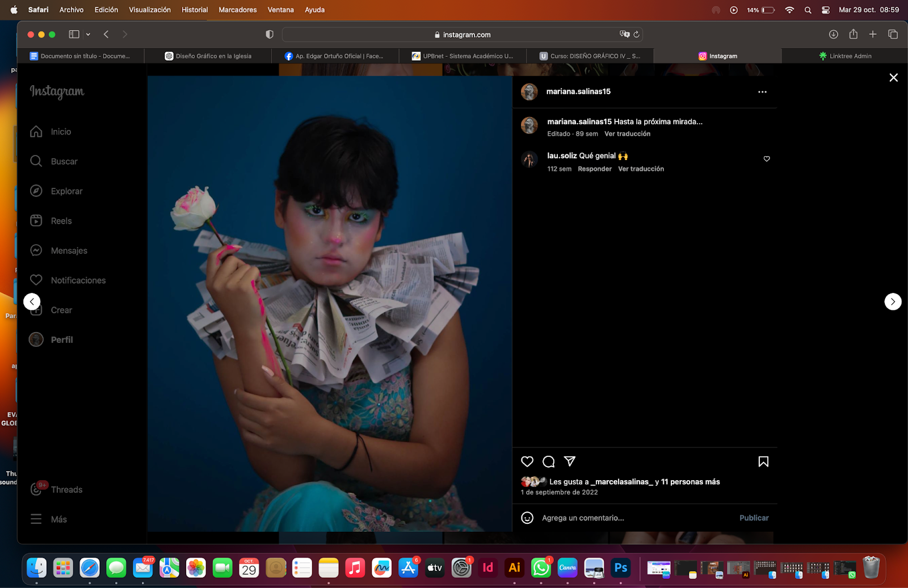Screen dimensions: 908x588
Task: Open Spotlight search in the menu bar
Action: coord(808,10)
